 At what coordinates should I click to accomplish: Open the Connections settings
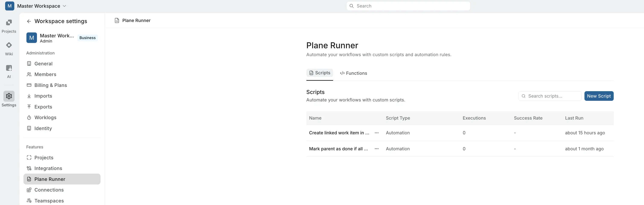[x=49, y=190]
